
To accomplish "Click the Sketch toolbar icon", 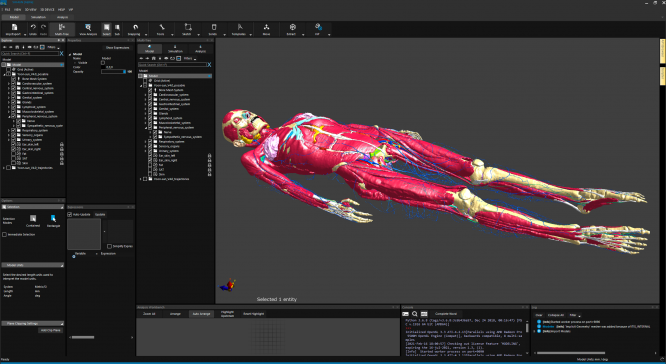I will tap(188, 27).
